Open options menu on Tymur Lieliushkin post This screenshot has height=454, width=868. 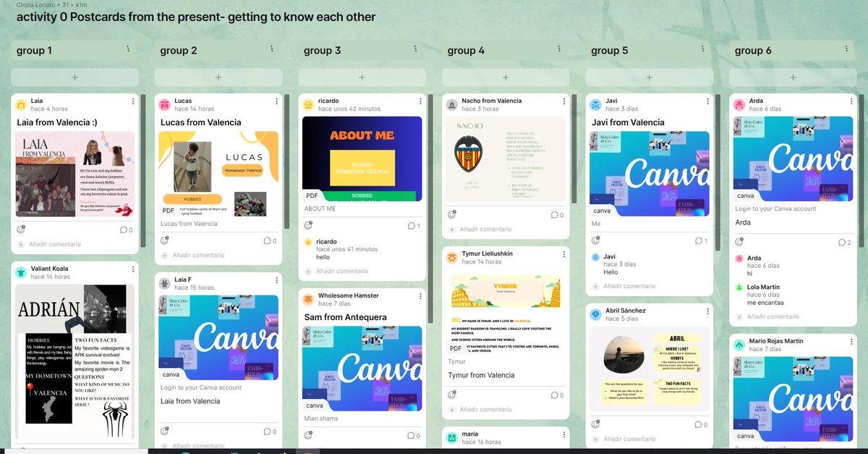click(x=563, y=254)
